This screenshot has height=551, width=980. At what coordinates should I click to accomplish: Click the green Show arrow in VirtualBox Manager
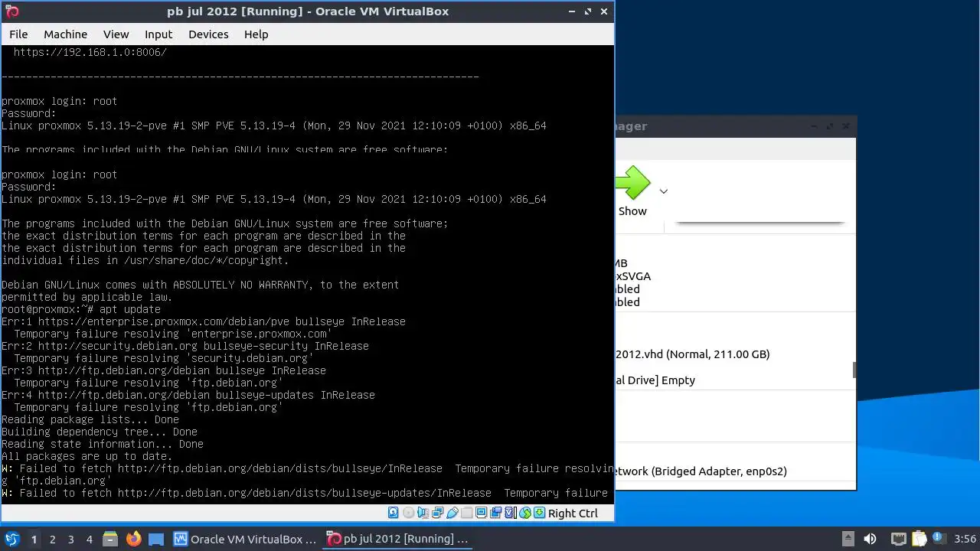tap(632, 184)
